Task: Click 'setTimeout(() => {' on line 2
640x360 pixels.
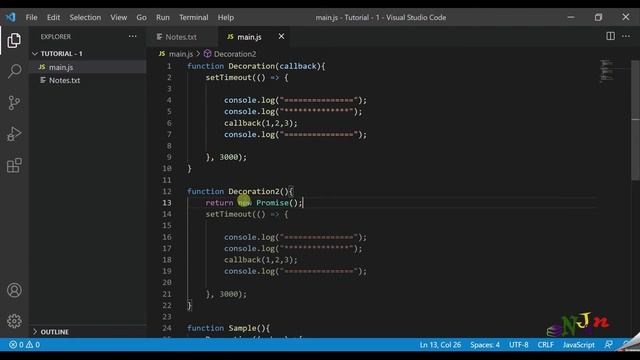Action: [247, 78]
